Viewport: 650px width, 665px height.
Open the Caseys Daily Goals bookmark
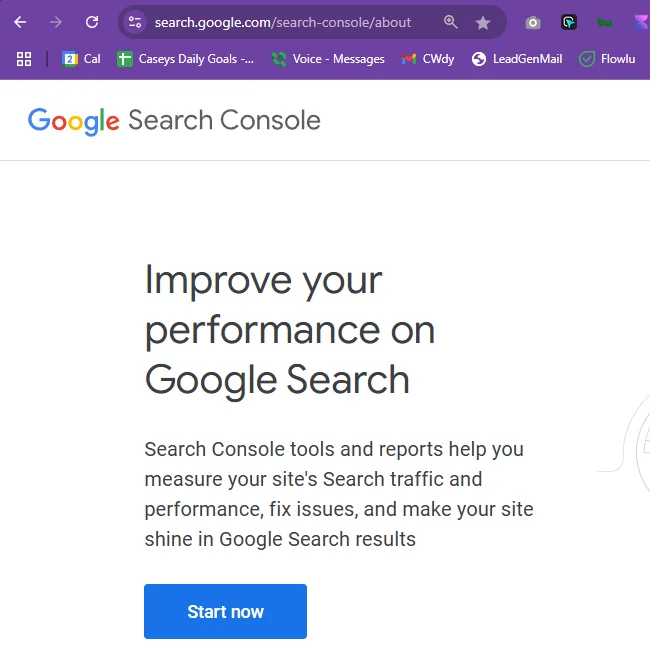[x=185, y=59]
